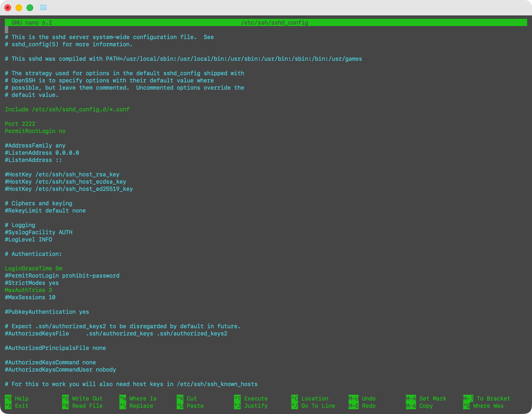Image resolution: width=532 pixels, height=414 pixels.
Task: Click the ^W Where Is shortcut
Action: 138,398
